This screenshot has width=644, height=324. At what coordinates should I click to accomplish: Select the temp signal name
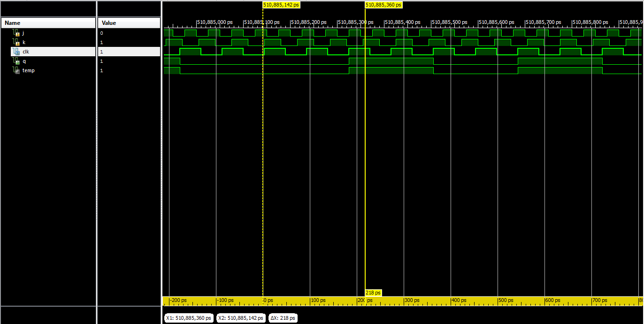click(x=28, y=70)
